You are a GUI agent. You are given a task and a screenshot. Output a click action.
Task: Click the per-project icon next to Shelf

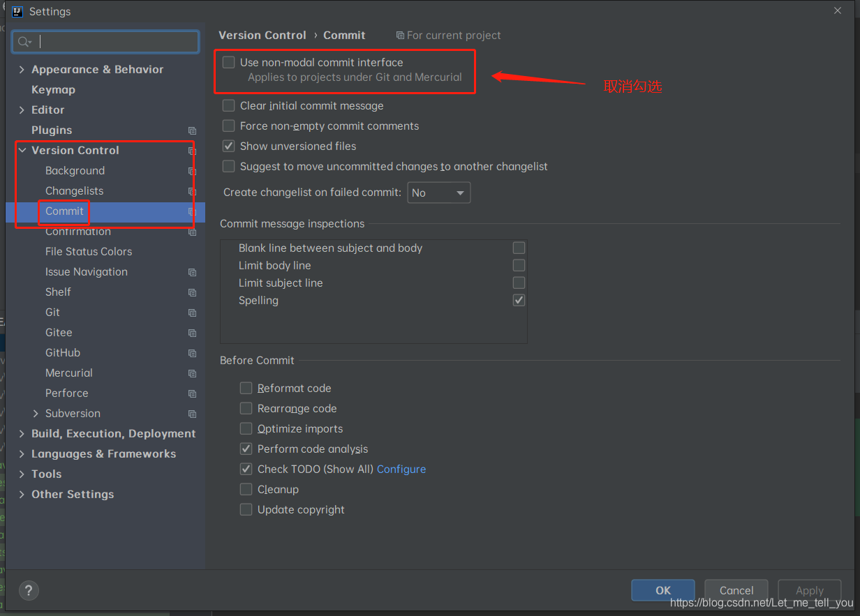click(x=191, y=292)
